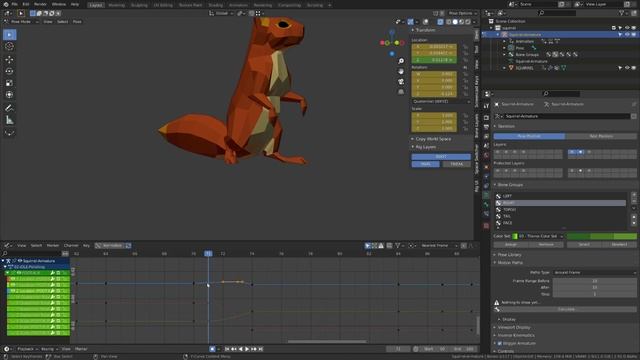Viewport: 640px width, 360px height.
Task: Open the Output properties tab icon
Action: point(486,127)
